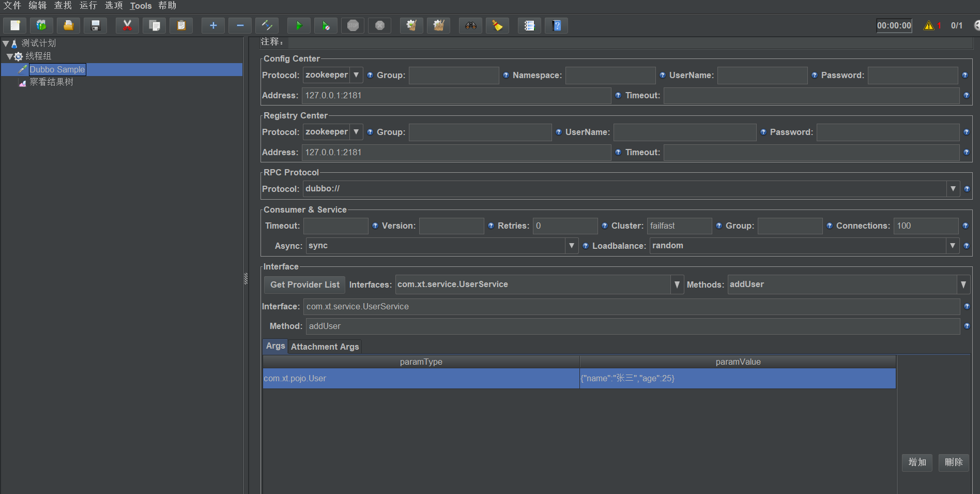Open the 查找 menu
Screen dimensions: 980x494
[63, 6]
